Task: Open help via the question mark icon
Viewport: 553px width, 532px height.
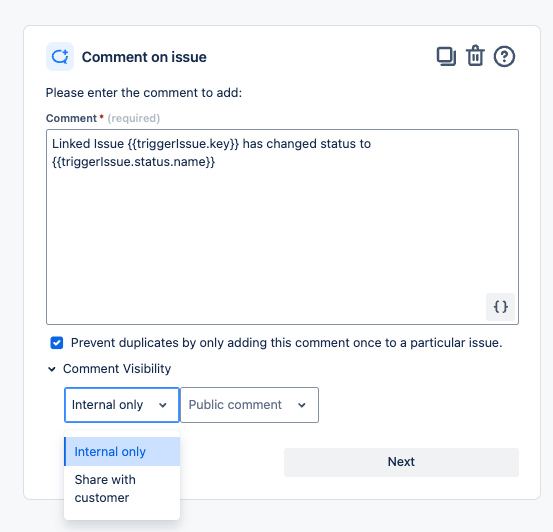Action: click(x=504, y=56)
